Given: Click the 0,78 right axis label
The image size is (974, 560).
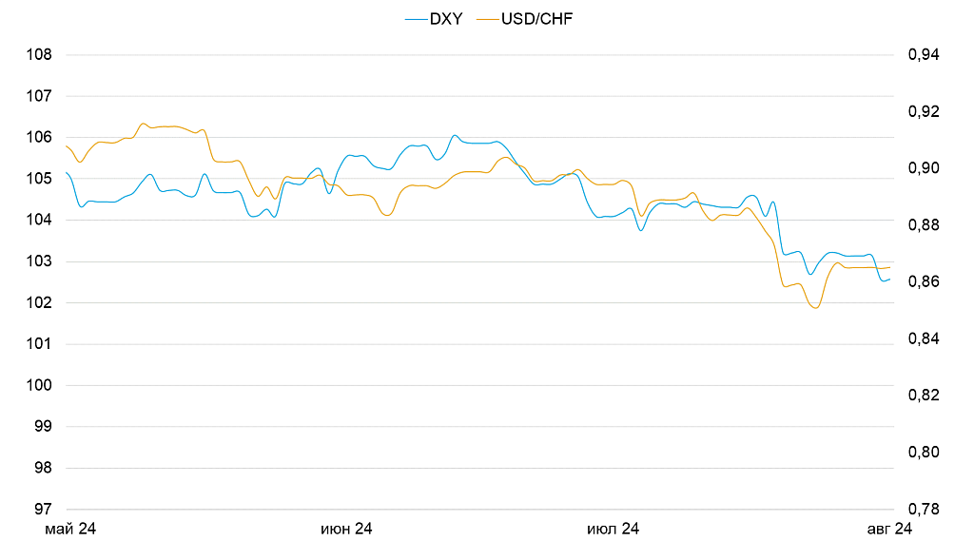Looking at the screenshot, I should coord(924,510).
